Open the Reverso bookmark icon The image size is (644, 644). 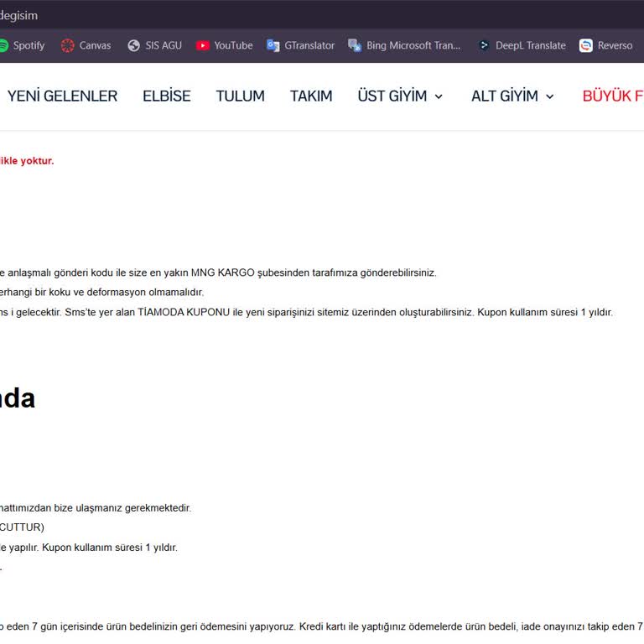pyautogui.click(x=585, y=45)
